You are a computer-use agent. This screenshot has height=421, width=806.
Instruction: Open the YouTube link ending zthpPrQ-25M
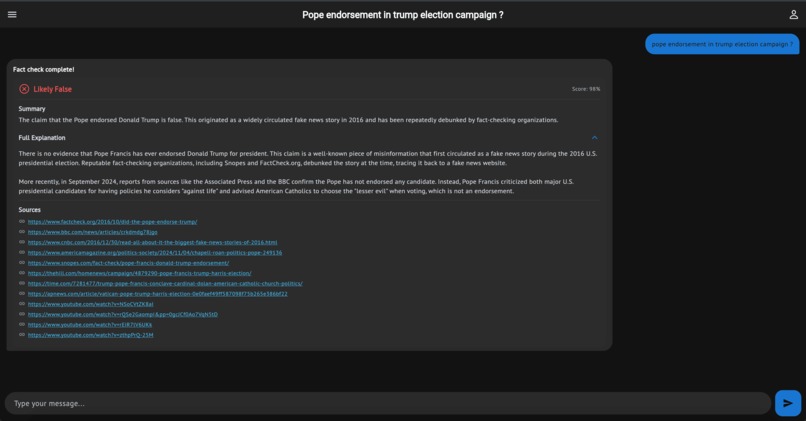[90, 335]
